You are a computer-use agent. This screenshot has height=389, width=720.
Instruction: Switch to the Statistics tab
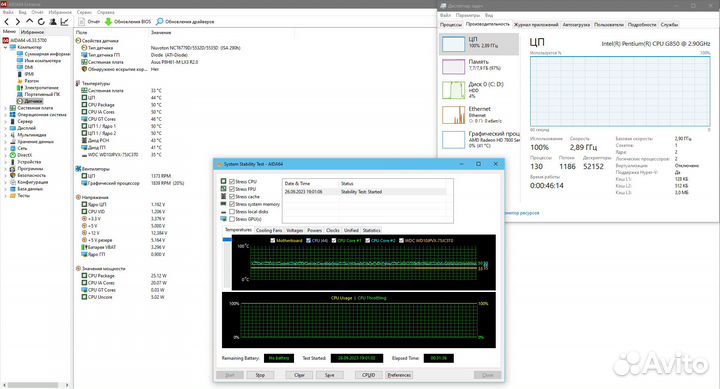pos(371,230)
